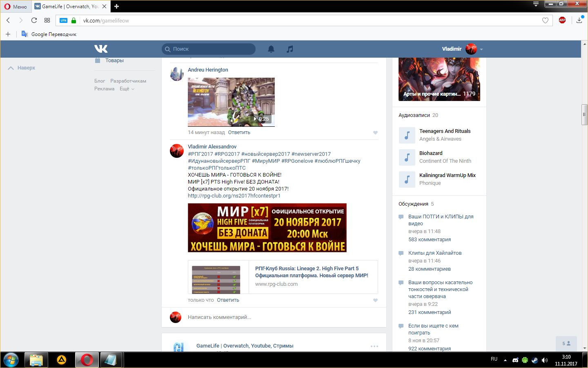Viewport: 588px width, 368px height.
Task: Open GameLife post author link
Action: point(245,346)
